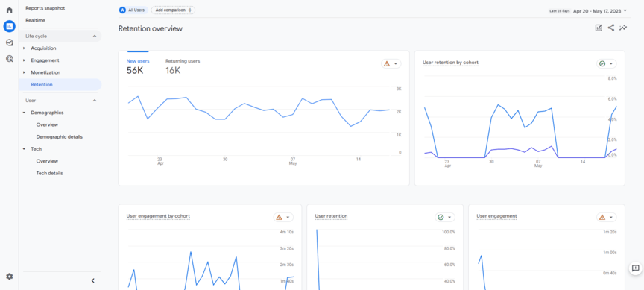Collapse the navigation sidebar with the arrow
The image size is (644, 290).
[x=93, y=280]
